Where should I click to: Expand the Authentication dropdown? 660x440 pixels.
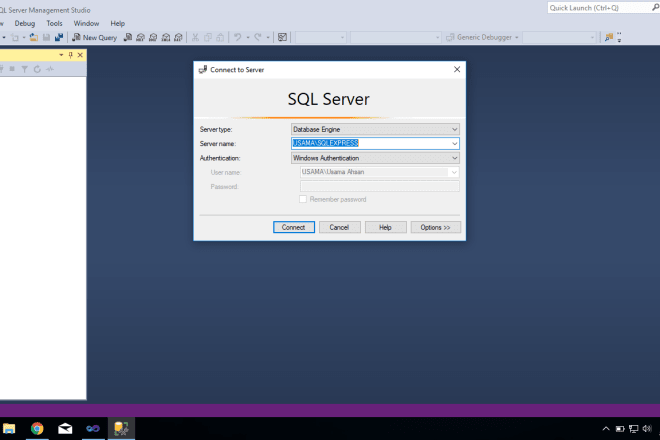point(455,158)
